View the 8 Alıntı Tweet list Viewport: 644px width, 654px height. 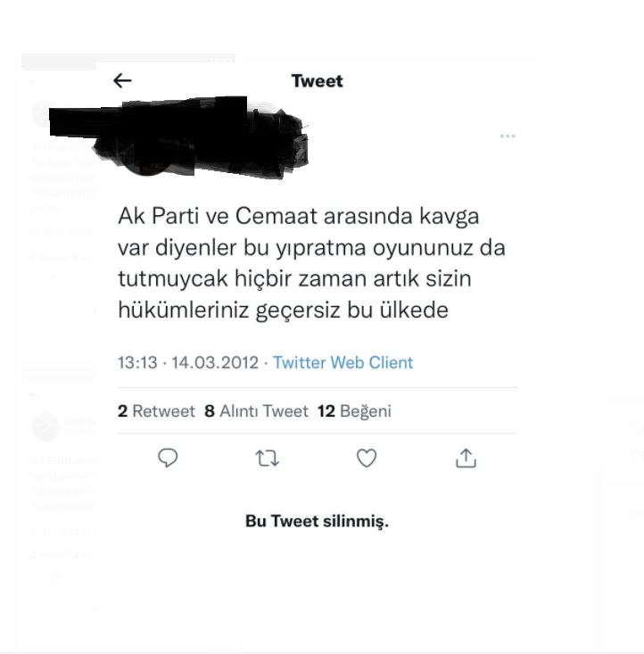pos(256,410)
